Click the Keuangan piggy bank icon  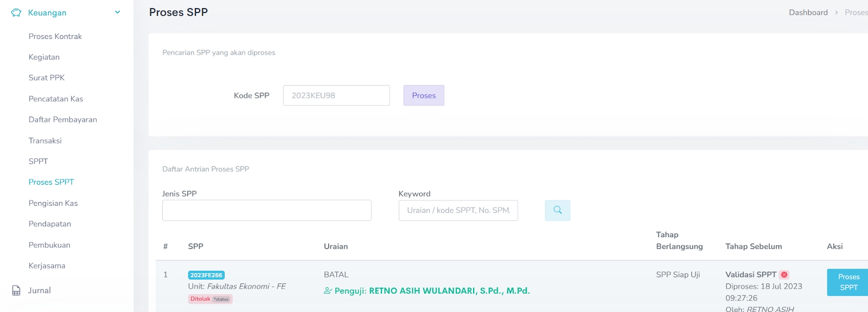[16, 12]
